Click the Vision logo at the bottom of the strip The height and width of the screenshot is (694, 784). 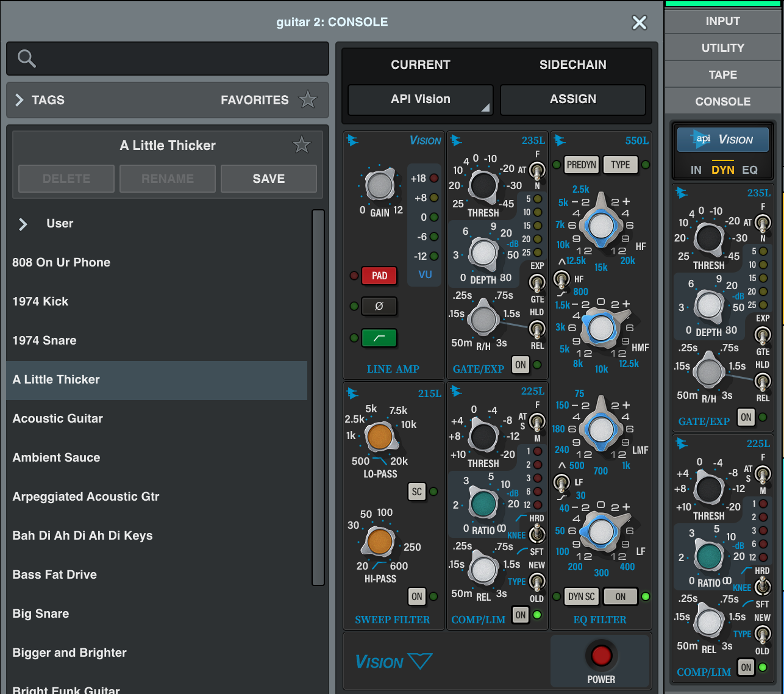393,661
